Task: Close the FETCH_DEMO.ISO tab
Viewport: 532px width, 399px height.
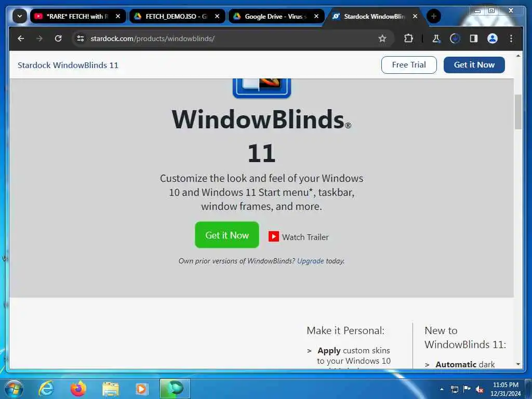Action: click(217, 16)
